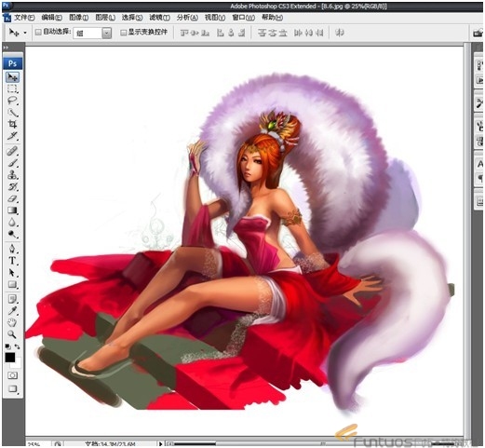Image resolution: width=485 pixels, height=448 pixels.
Task: Click Auto-Align Layers button
Action: click(x=340, y=33)
